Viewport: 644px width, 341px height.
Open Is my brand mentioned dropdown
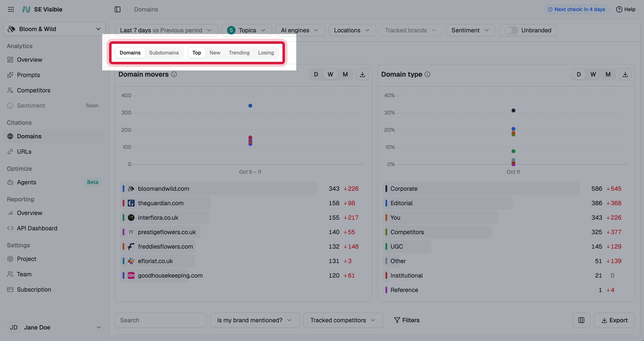254,320
